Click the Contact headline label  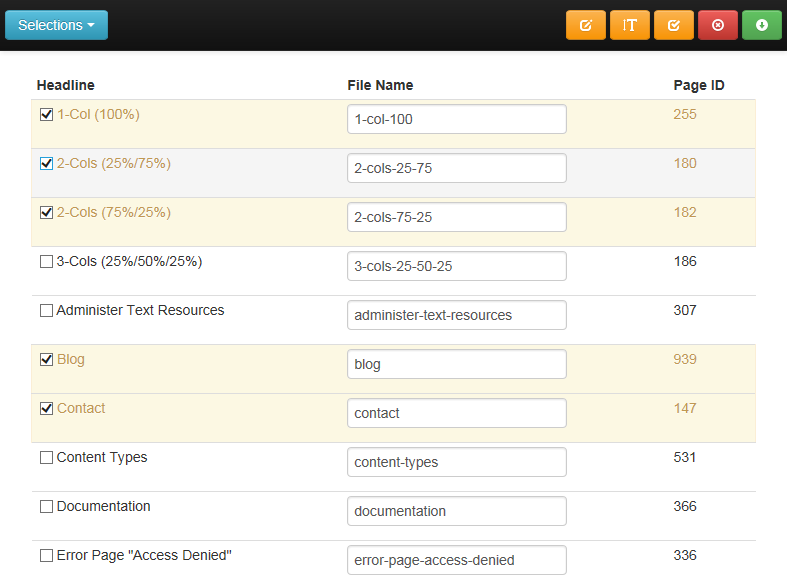pos(81,408)
